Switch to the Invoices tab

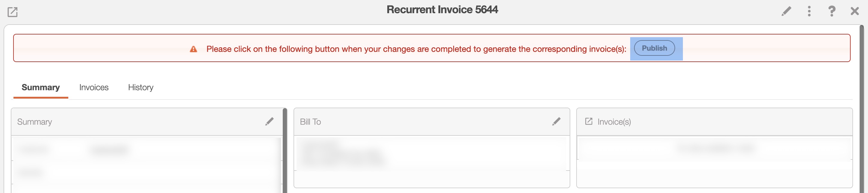(x=94, y=88)
